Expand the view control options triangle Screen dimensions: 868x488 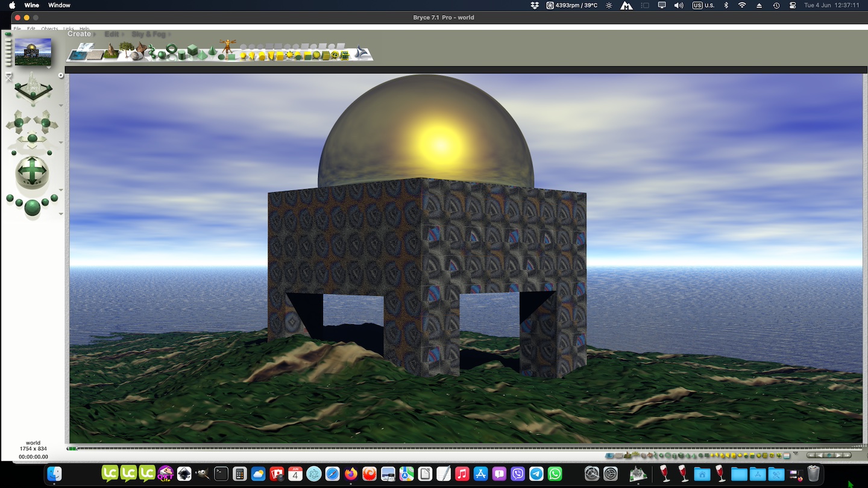pyautogui.click(x=61, y=105)
